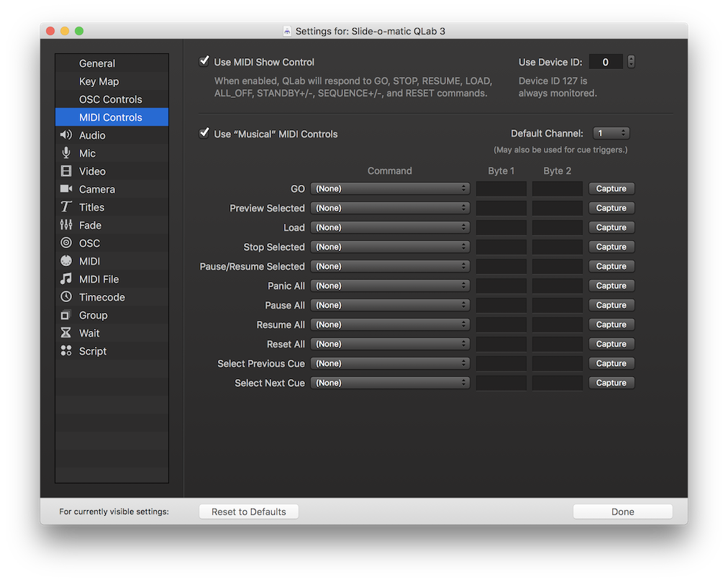This screenshot has height=582, width=728.
Task: Open Wait settings via hourglass icon
Action: (66, 333)
